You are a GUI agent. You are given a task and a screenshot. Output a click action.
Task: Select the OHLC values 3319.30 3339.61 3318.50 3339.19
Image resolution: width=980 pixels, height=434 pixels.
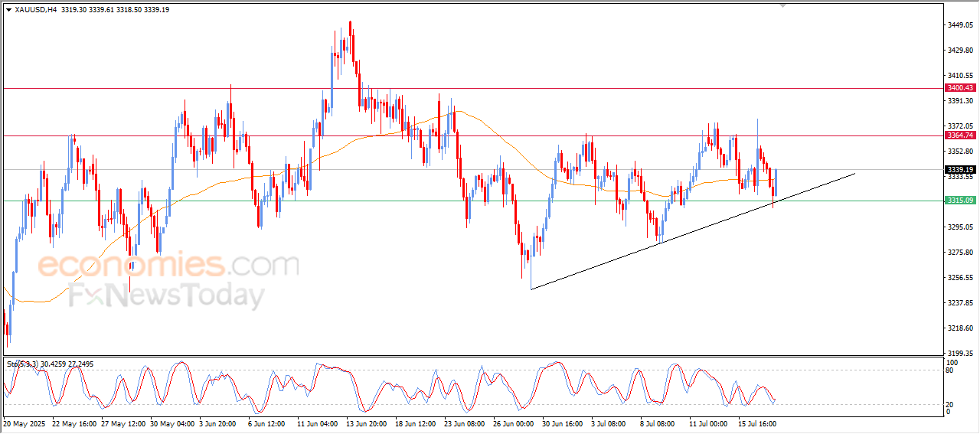pos(115,10)
